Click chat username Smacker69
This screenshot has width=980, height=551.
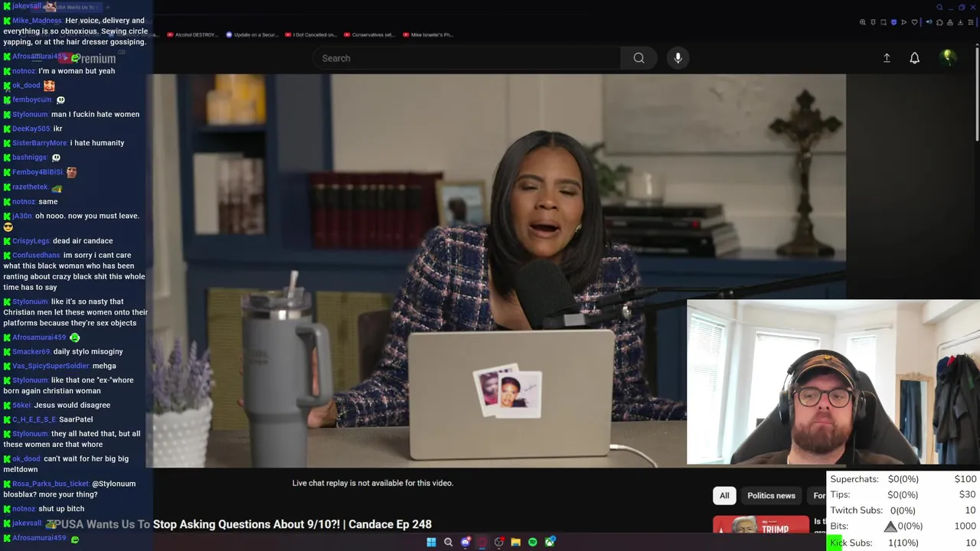[x=31, y=352]
